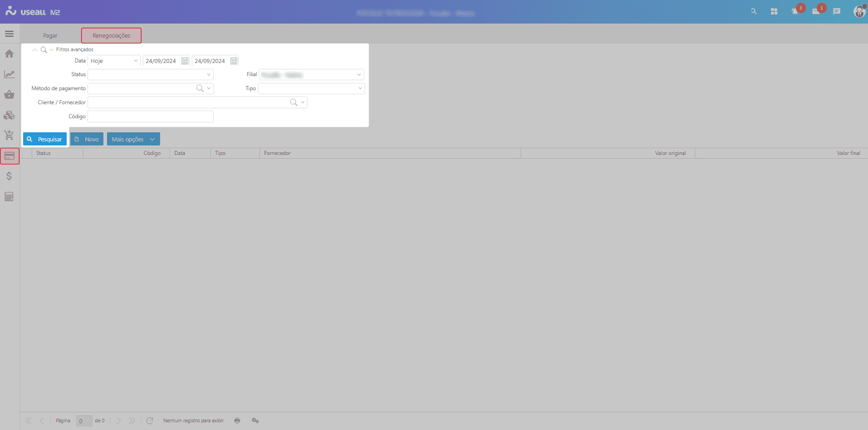
Task: Click into the Código input field
Action: [150, 116]
